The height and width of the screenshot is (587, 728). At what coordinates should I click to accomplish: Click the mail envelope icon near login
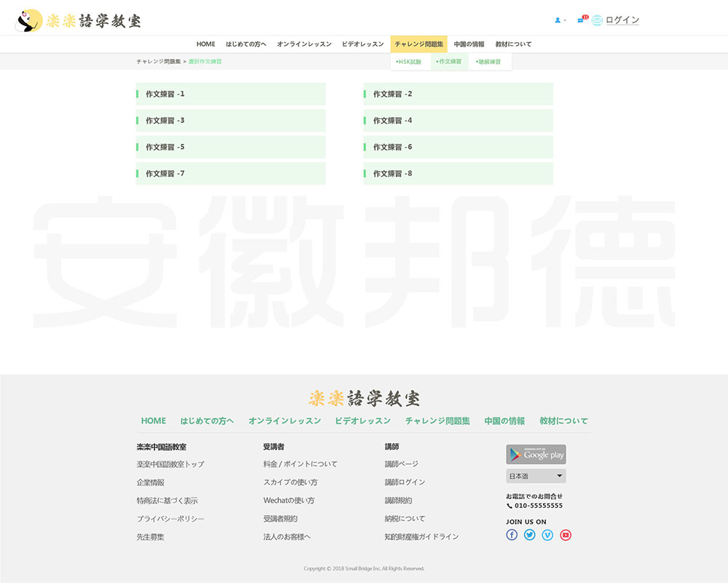pos(597,20)
